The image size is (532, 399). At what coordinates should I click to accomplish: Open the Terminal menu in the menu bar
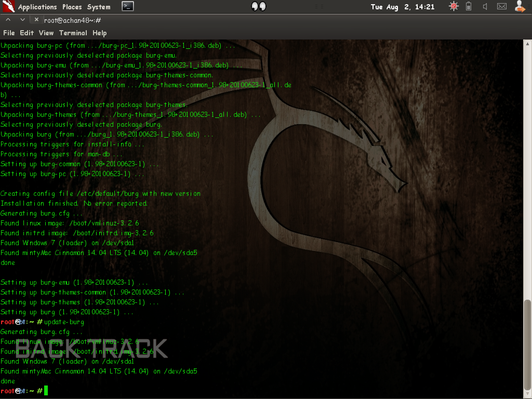click(x=73, y=32)
